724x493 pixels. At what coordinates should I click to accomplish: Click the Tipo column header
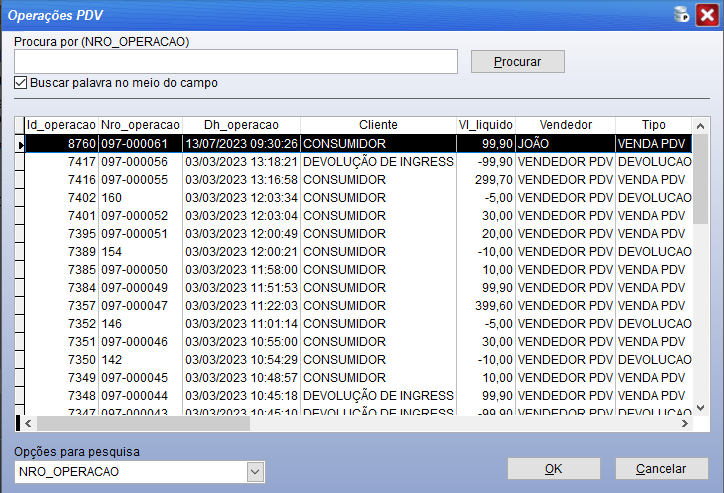point(653,125)
